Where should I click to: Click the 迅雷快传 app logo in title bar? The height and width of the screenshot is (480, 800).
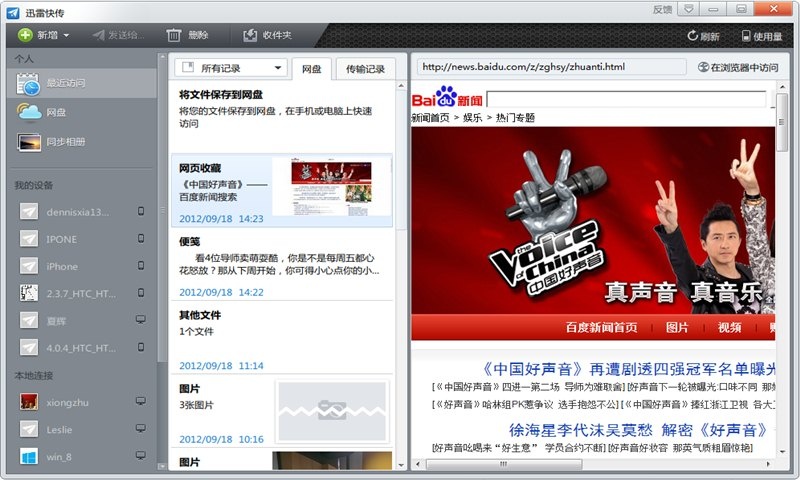(13, 13)
